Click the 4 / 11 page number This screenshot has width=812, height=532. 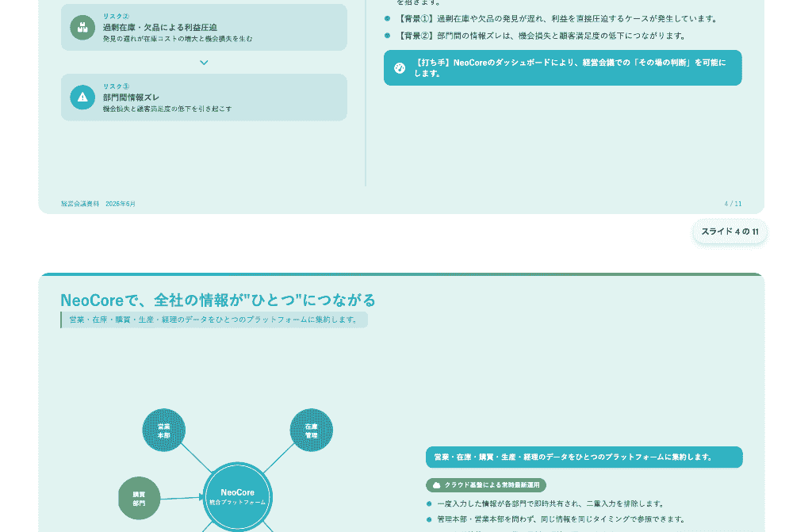733,204
